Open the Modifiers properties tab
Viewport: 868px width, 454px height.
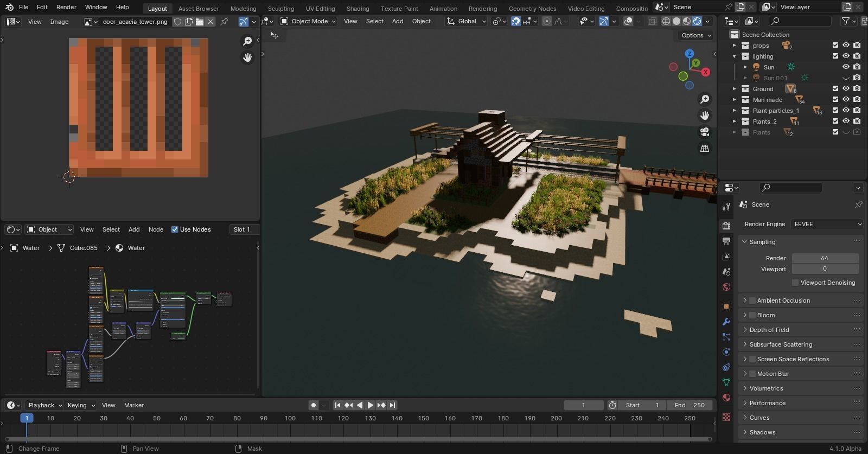click(726, 322)
